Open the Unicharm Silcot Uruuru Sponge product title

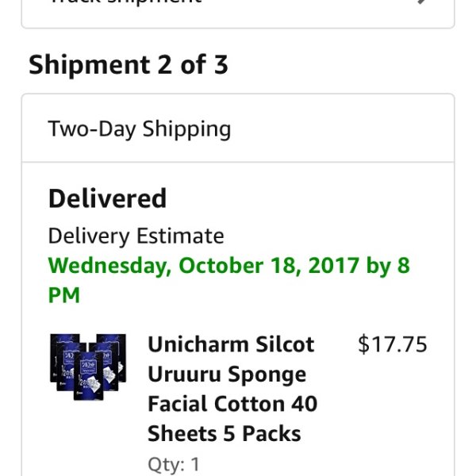coord(232,389)
